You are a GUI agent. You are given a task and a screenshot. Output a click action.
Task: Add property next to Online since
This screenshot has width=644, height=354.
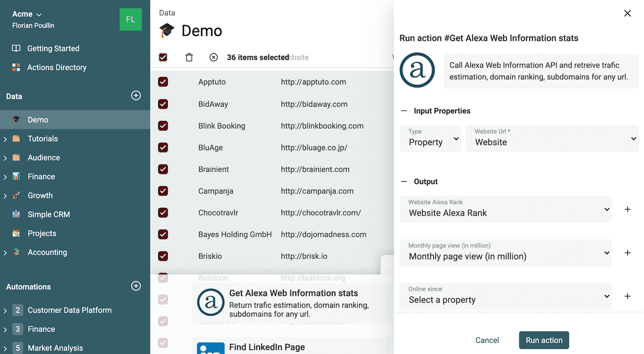point(627,296)
